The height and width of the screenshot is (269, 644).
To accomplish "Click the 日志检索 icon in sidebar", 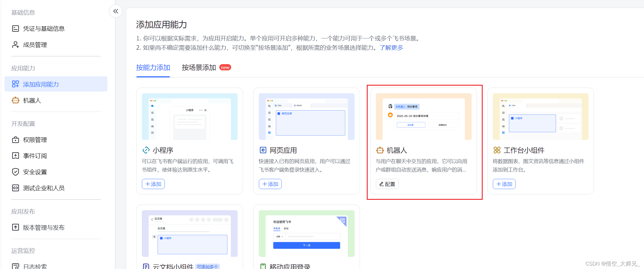I will (x=16, y=266).
